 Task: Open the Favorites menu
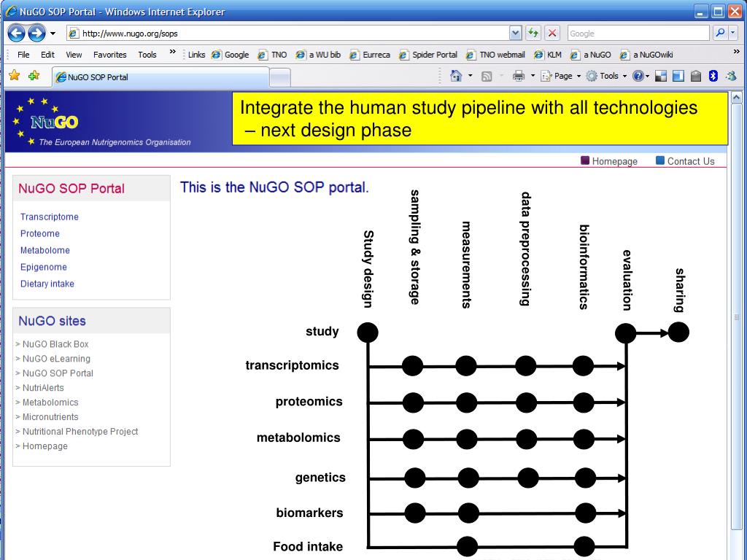[110, 55]
